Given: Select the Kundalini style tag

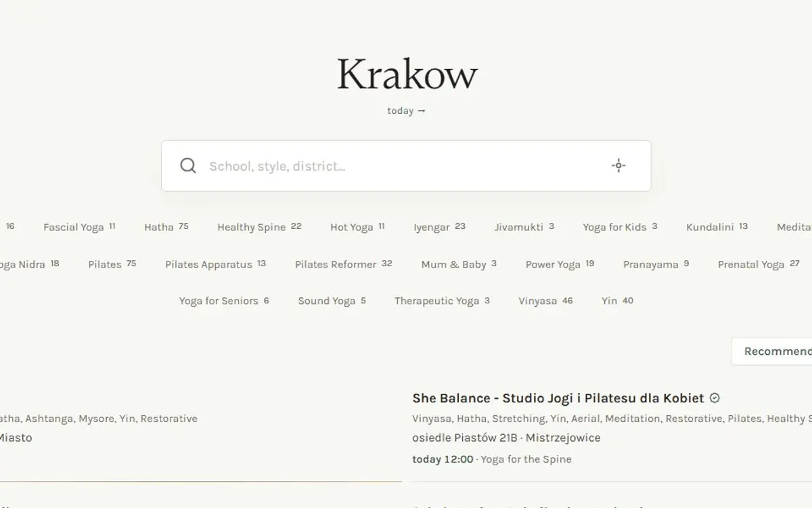Looking at the screenshot, I should [717, 227].
